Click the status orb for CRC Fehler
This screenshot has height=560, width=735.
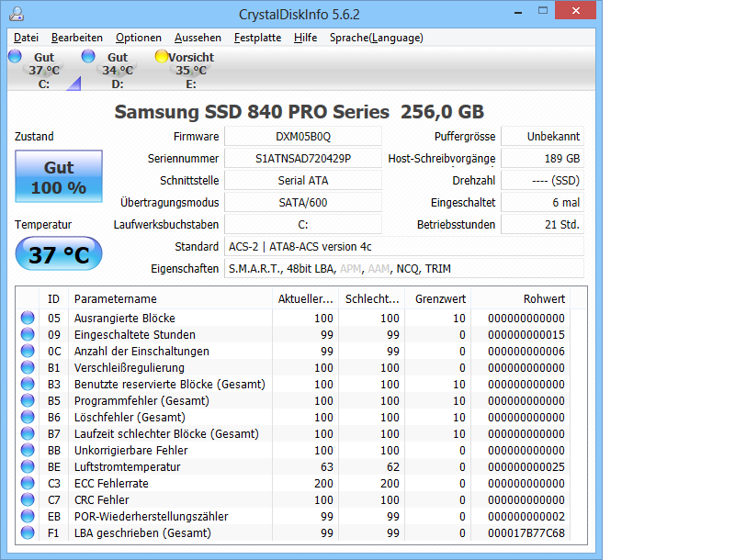tap(28, 499)
